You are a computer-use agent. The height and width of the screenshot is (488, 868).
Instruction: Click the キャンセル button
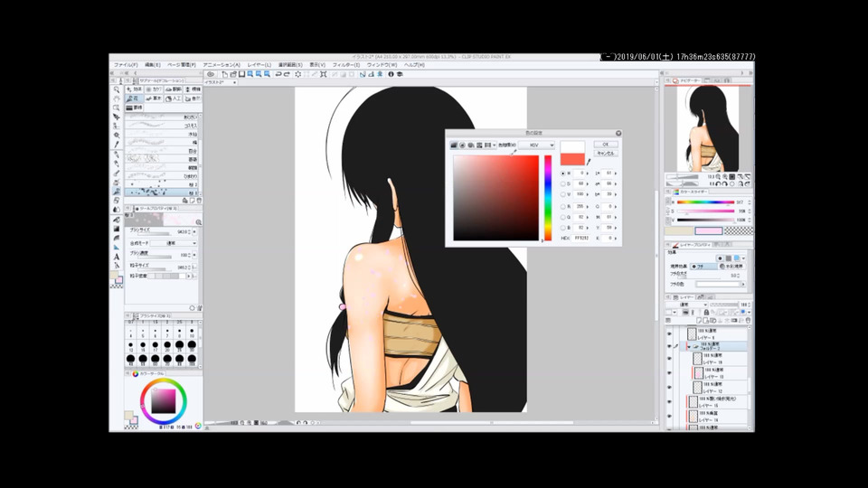pos(606,154)
